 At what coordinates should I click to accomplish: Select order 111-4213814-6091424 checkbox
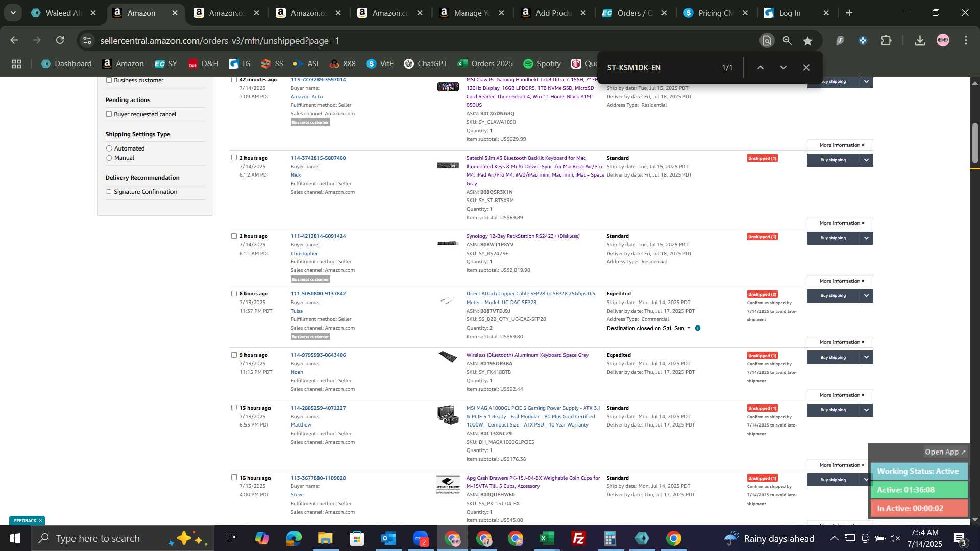pos(234,236)
